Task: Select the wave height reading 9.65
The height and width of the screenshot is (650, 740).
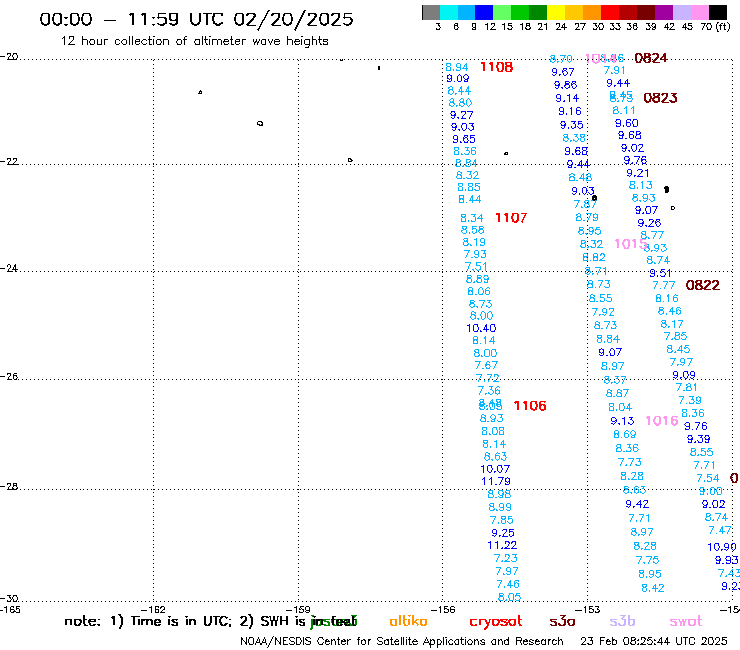Action: pyautogui.click(x=464, y=139)
